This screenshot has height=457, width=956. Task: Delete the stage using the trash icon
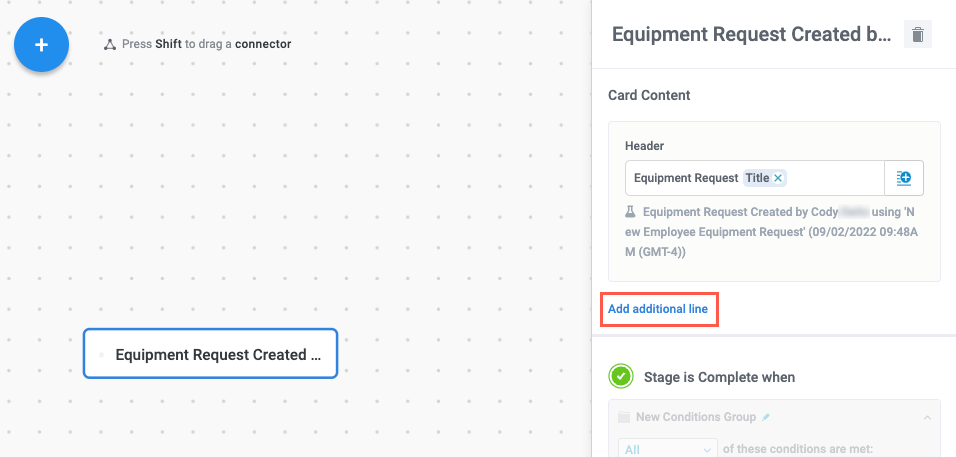click(x=917, y=35)
